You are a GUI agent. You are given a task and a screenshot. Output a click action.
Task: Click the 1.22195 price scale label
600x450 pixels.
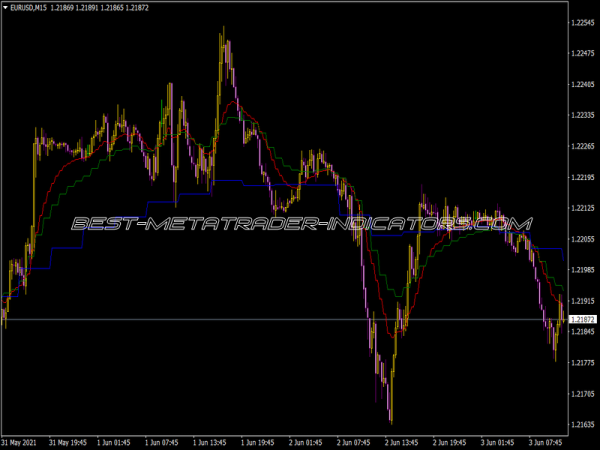click(583, 177)
